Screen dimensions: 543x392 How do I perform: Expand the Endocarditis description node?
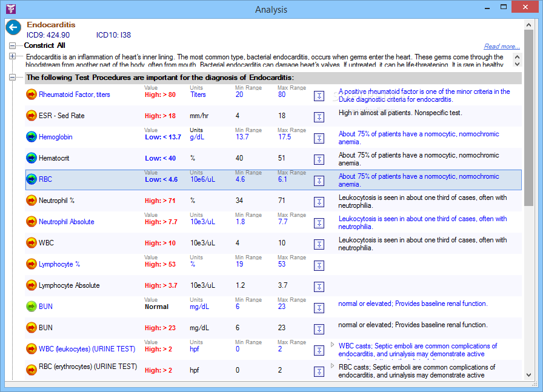pyautogui.click(x=12, y=56)
